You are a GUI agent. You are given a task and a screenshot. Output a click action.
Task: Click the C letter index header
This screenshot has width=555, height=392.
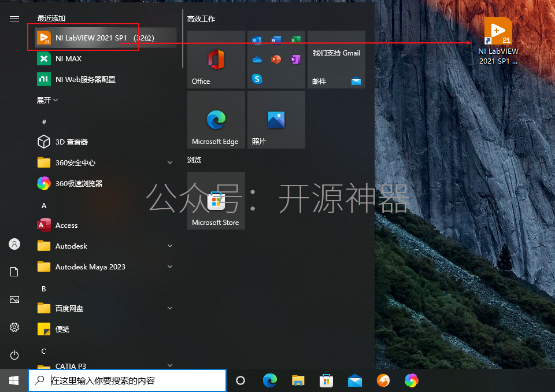pos(44,352)
